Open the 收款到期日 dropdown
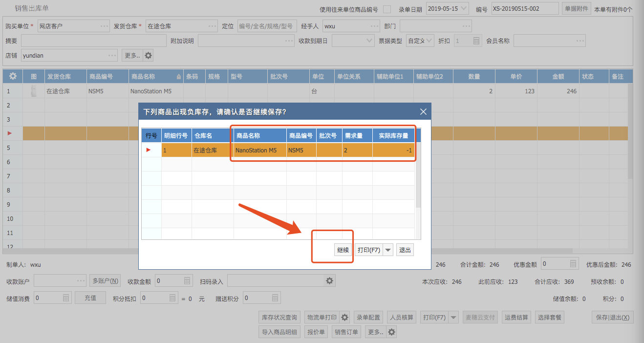This screenshot has height=343, width=644. pyautogui.click(x=369, y=41)
